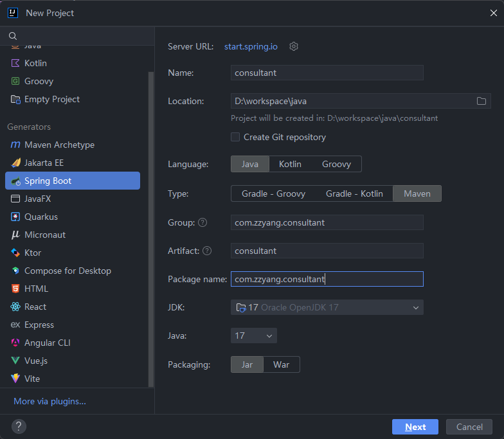504x439 pixels.
Task: Click the help icon beside Artifact
Action: coord(207,251)
